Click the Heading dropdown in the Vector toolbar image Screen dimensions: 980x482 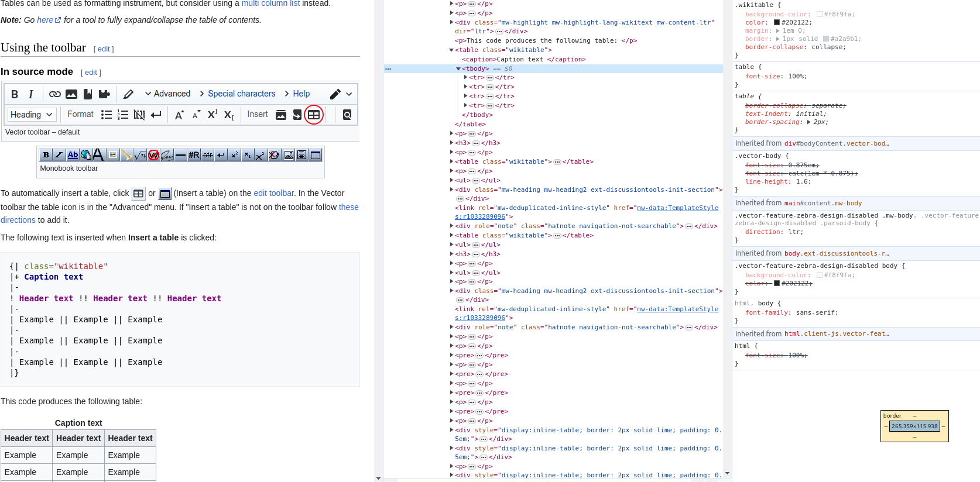[x=32, y=115]
